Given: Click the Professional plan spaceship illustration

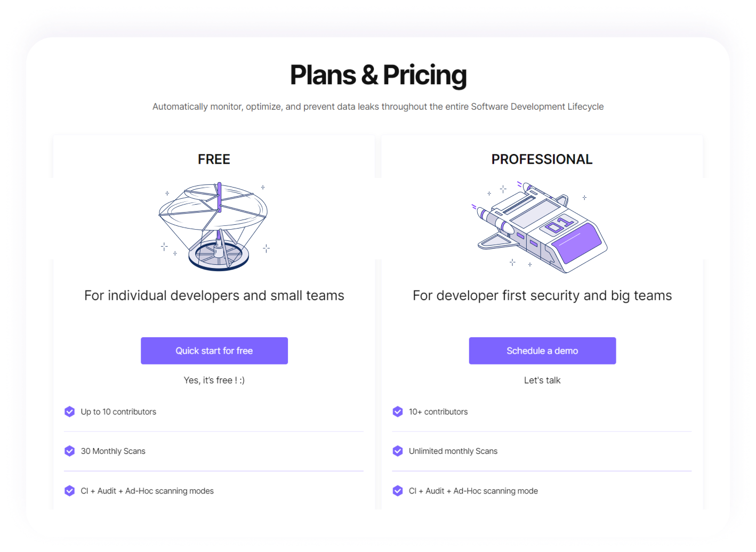Looking at the screenshot, I should [542, 228].
